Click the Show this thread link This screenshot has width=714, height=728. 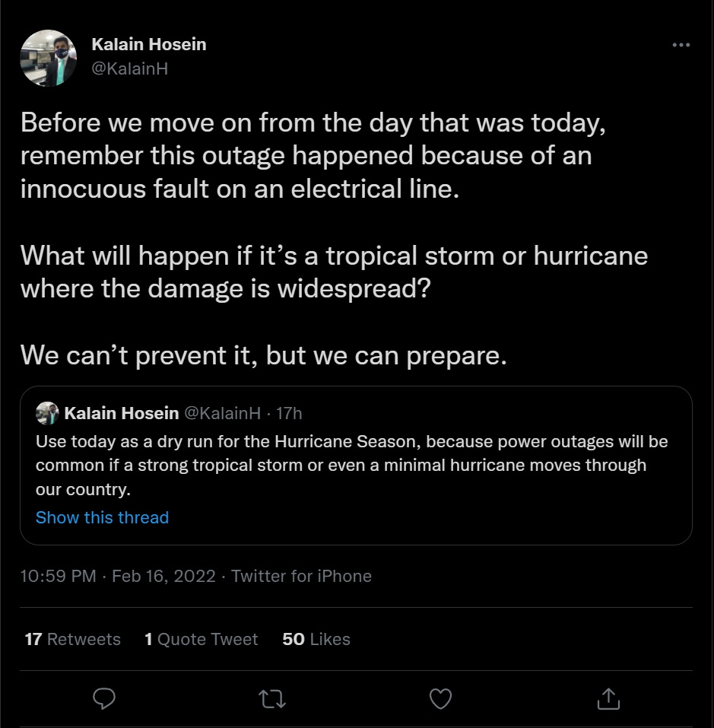click(102, 517)
